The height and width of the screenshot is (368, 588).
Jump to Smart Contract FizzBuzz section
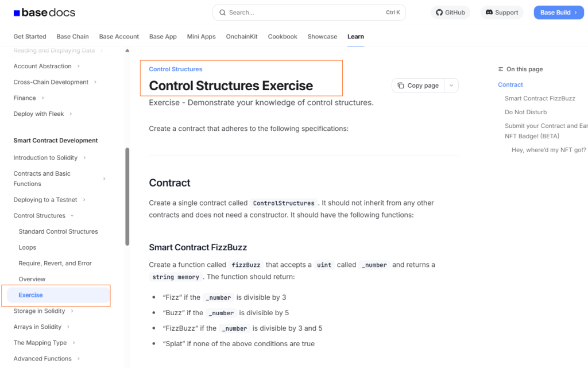click(x=540, y=99)
